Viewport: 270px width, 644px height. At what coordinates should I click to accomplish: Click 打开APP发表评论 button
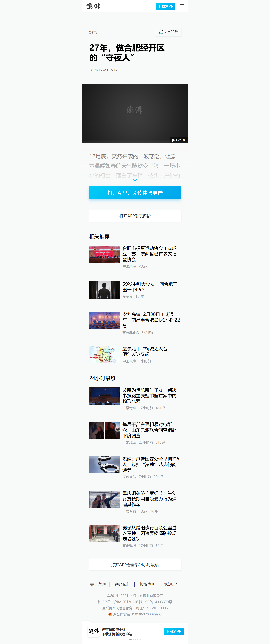click(135, 216)
